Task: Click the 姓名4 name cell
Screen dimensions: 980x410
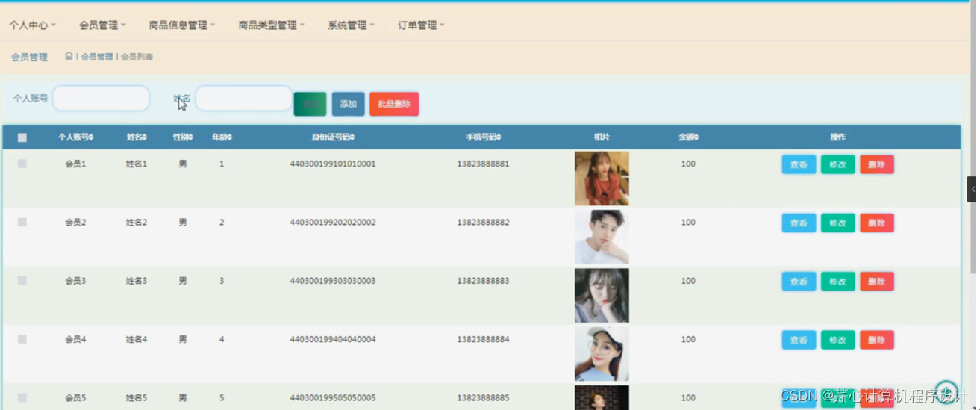Action: click(x=137, y=339)
